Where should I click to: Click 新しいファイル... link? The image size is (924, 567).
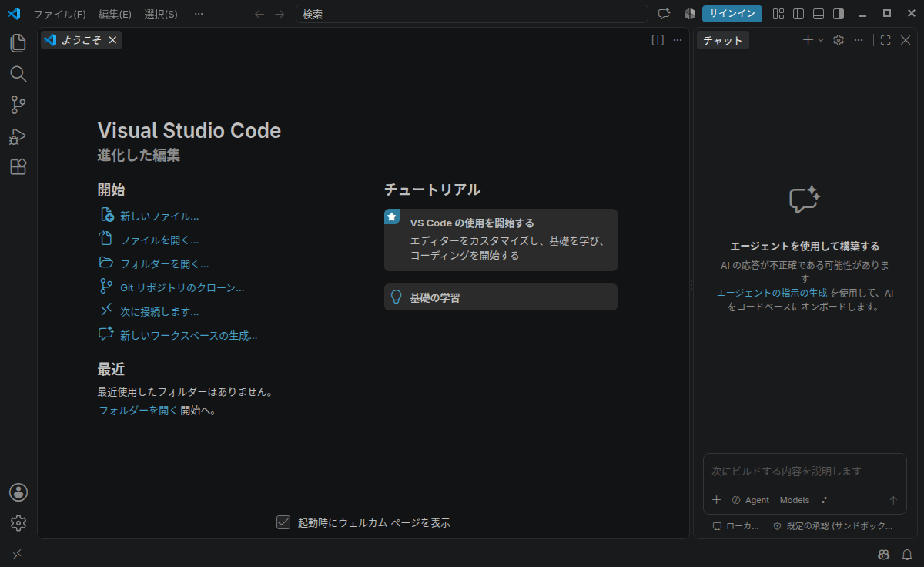point(159,216)
